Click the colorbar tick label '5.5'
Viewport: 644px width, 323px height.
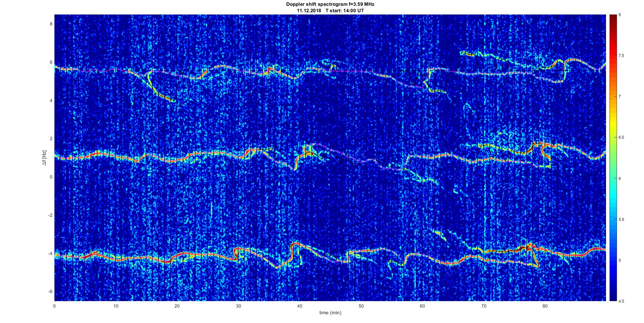click(x=621, y=219)
